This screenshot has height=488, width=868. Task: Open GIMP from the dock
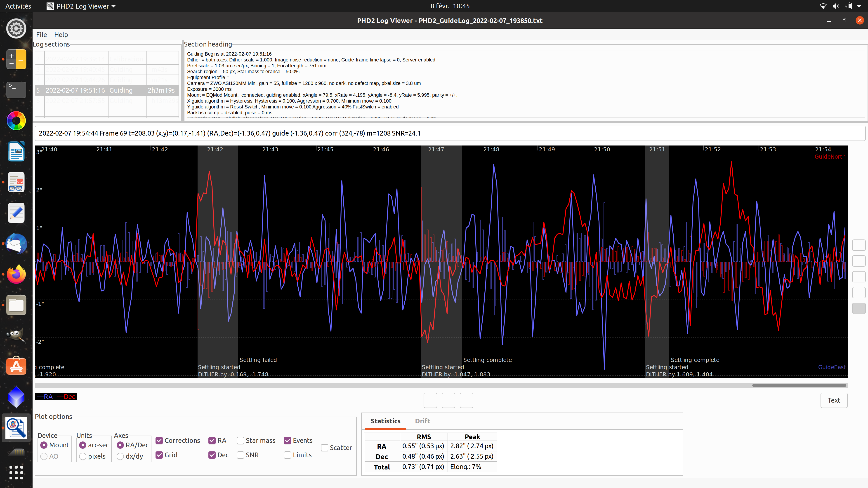16,335
